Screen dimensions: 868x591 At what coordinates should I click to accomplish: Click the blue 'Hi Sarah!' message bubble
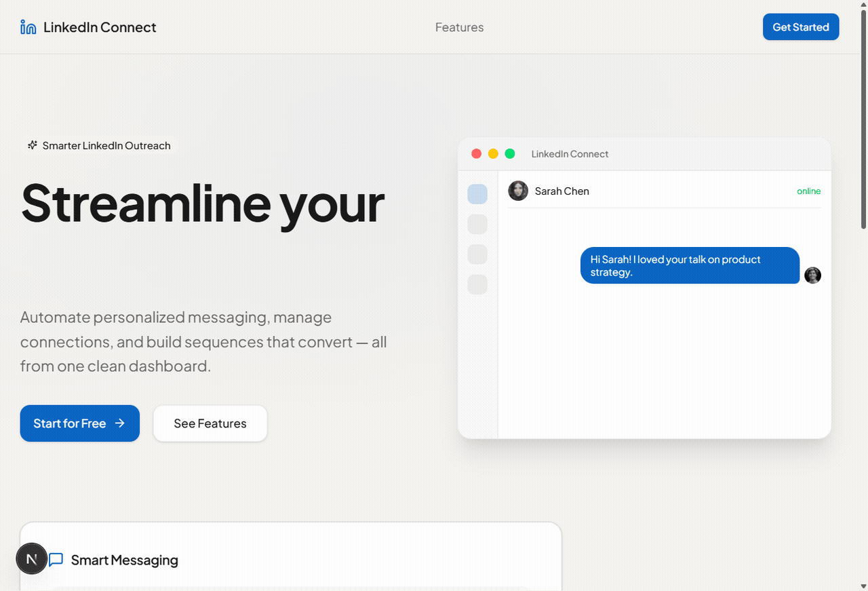pyautogui.click(x=690, y=265)
